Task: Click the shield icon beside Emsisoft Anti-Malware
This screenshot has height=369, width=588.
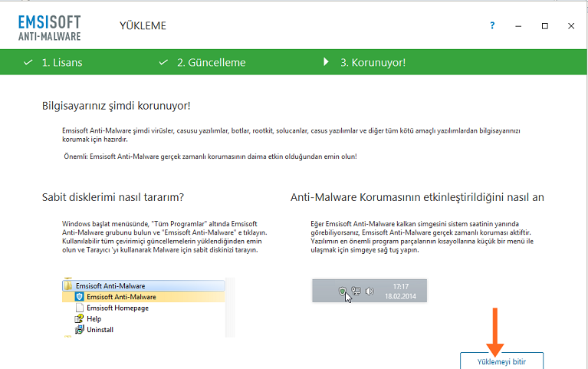Action: [79, 297]
